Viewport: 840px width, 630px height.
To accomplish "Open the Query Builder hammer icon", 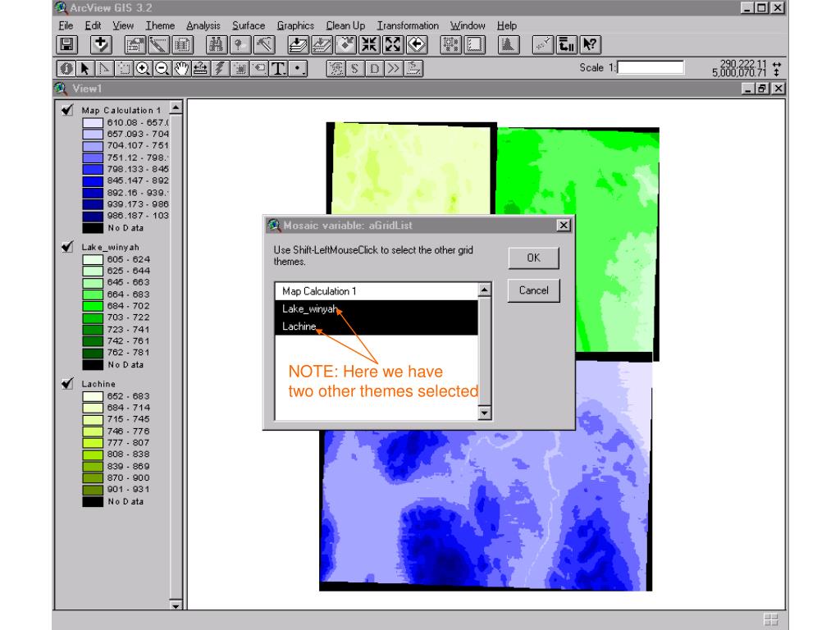I will pos(263,44).
